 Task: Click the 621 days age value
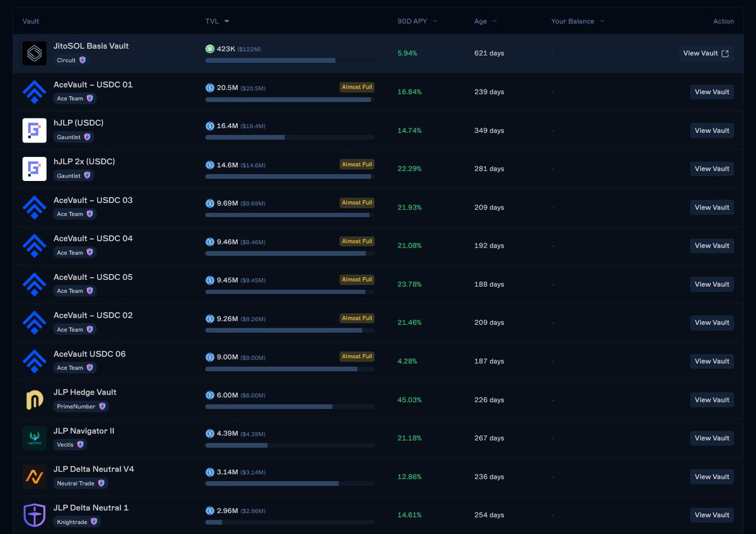pyautogui.click(x=489, y=54)
